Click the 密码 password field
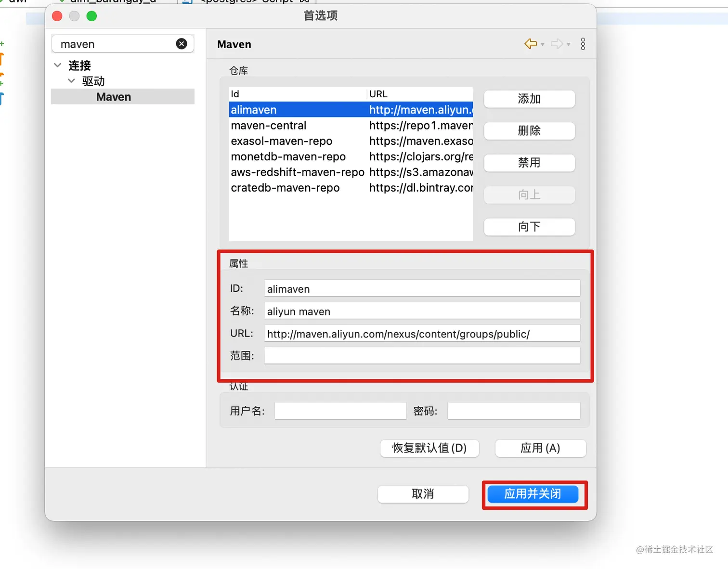Viewport: 728px width, 569px height. click(514, 411)
